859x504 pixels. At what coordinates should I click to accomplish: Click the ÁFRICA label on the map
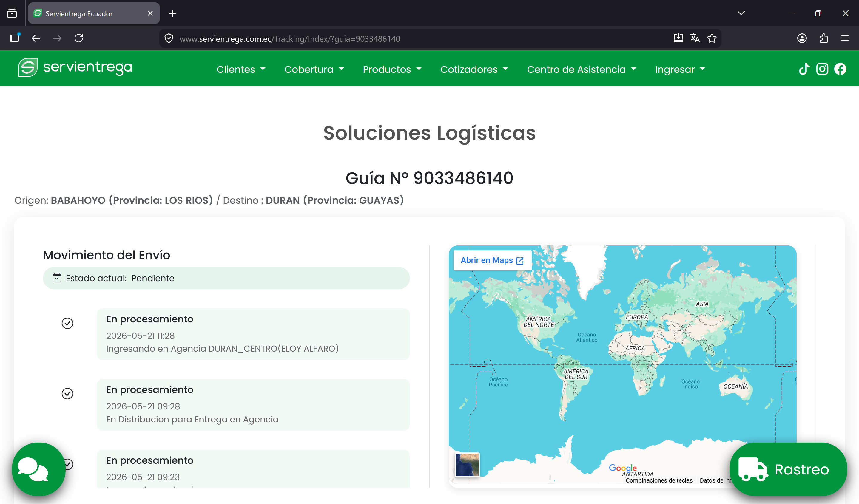[x=635, y=348]
